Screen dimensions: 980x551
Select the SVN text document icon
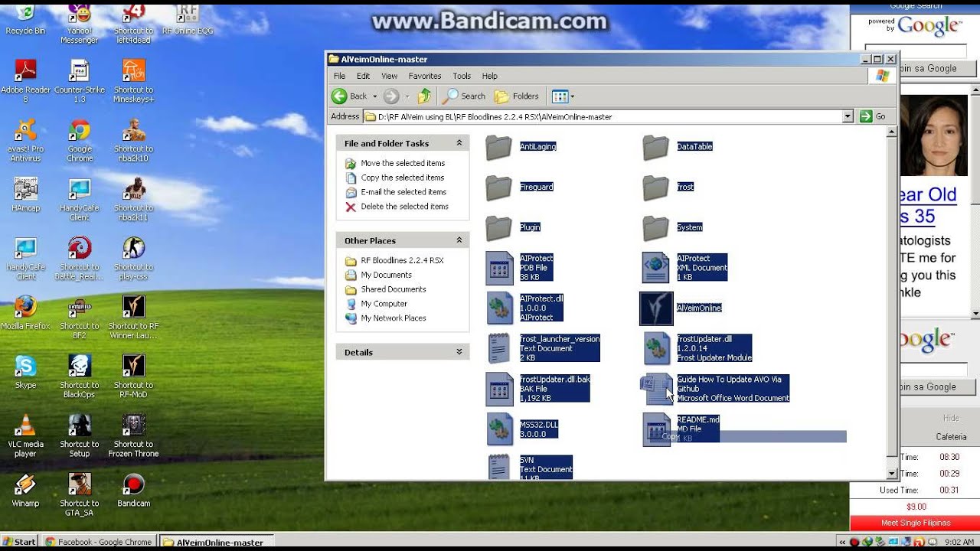coord(499,467)
